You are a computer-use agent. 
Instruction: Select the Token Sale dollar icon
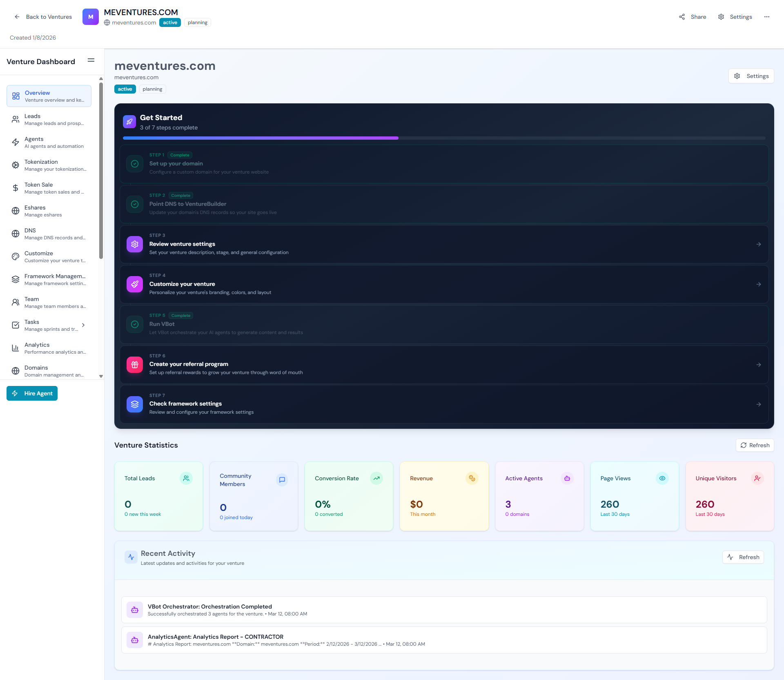[x=15, y=188]
